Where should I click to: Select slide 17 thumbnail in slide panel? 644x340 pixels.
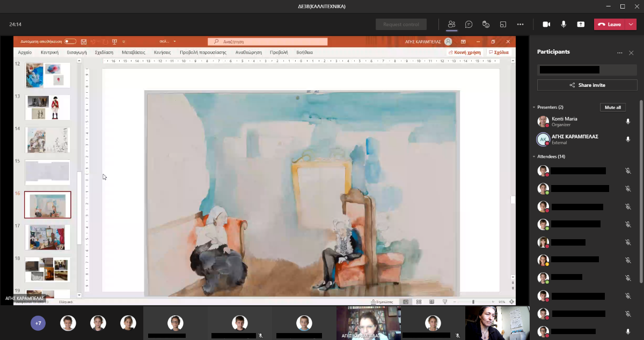(48, 237)
